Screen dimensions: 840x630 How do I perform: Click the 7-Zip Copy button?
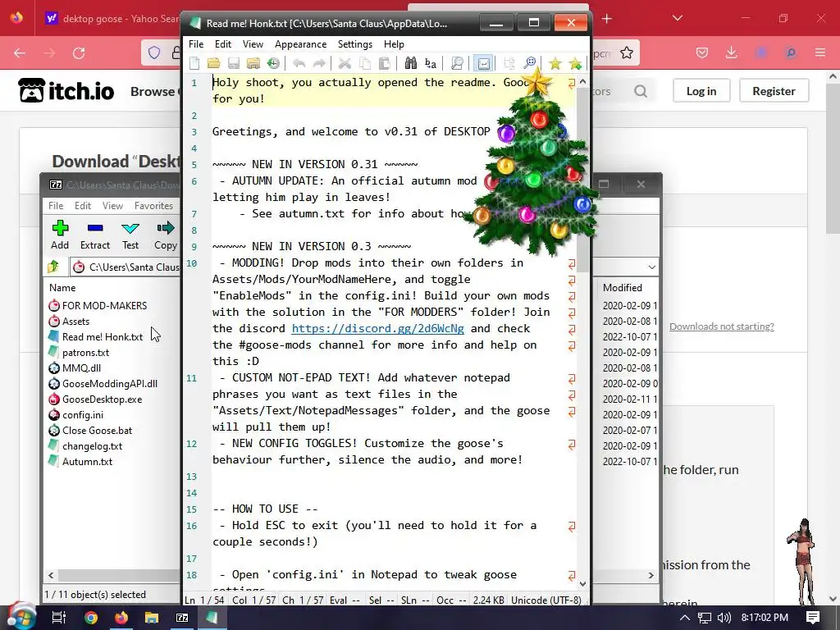166,235
